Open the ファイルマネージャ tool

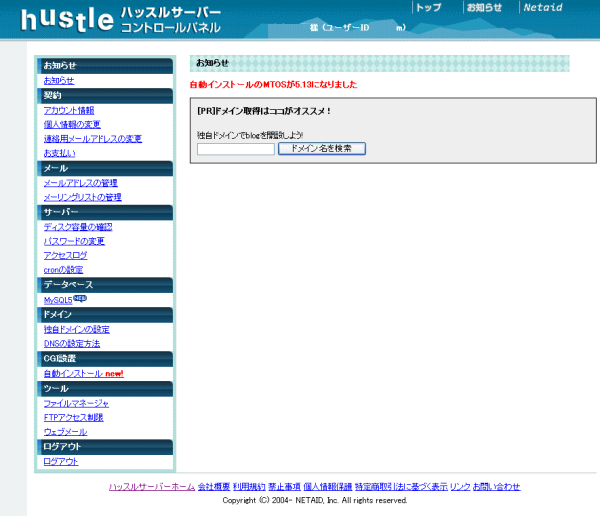click(76, 403)
